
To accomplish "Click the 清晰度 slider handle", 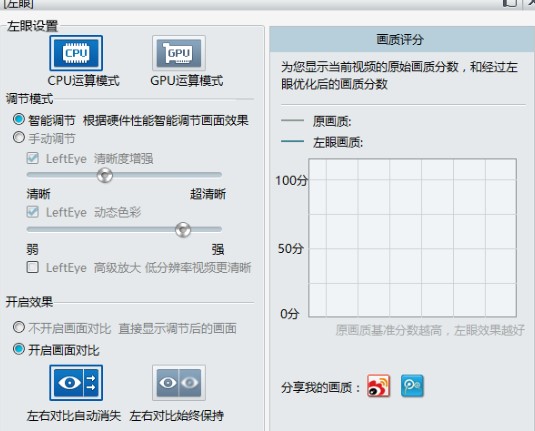I will [x=105, y=175].
